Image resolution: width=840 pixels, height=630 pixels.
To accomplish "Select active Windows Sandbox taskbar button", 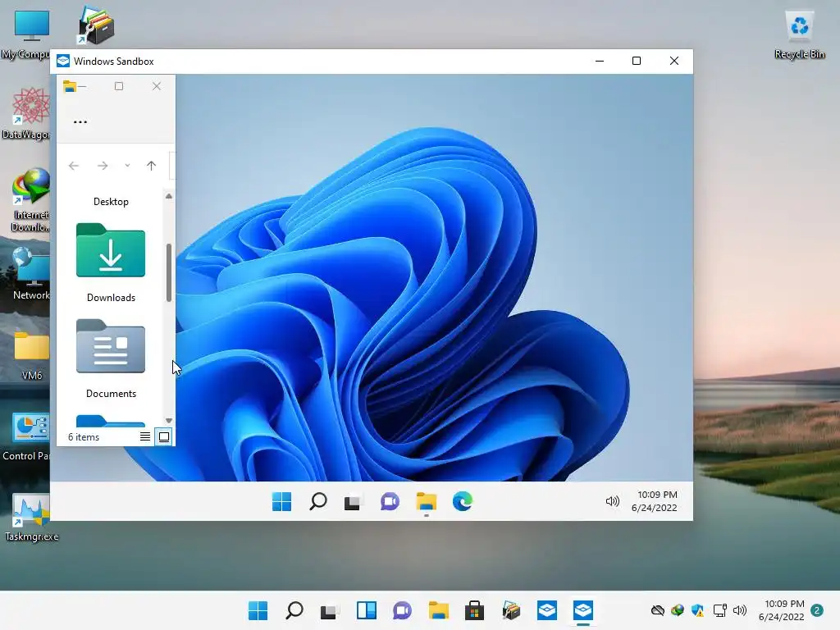I will pyautogui.click(x=583, y=610).
